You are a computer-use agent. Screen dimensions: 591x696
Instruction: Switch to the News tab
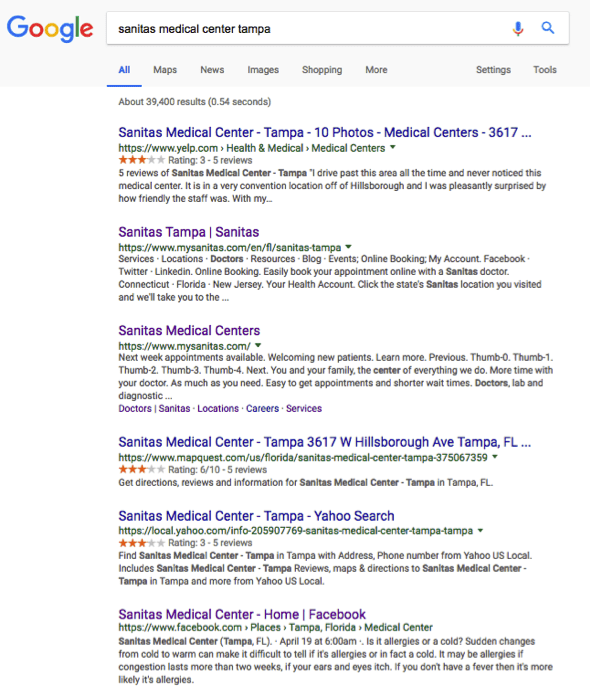[x=212, y=70]
